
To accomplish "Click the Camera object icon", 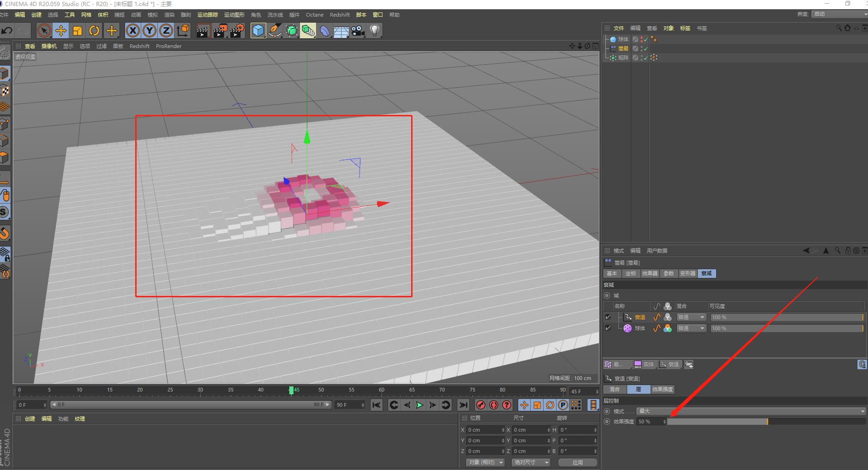I will tap(358, 31).
